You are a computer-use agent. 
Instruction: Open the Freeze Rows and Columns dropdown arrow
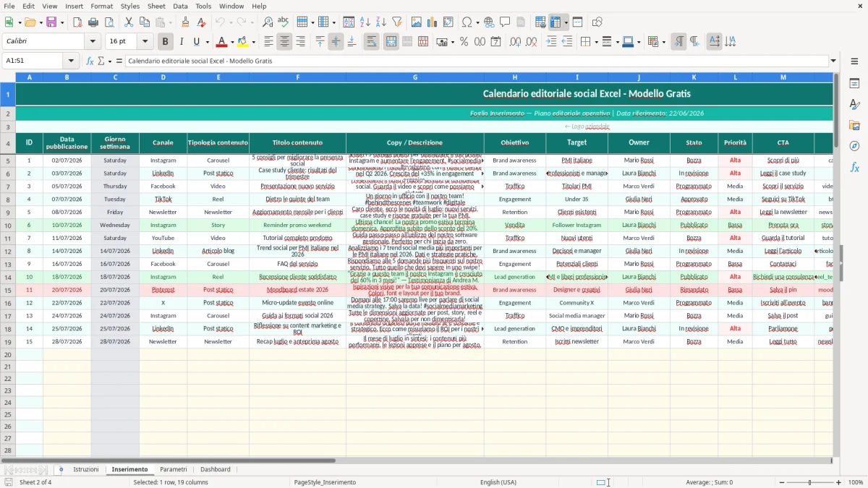coord(566,22)
